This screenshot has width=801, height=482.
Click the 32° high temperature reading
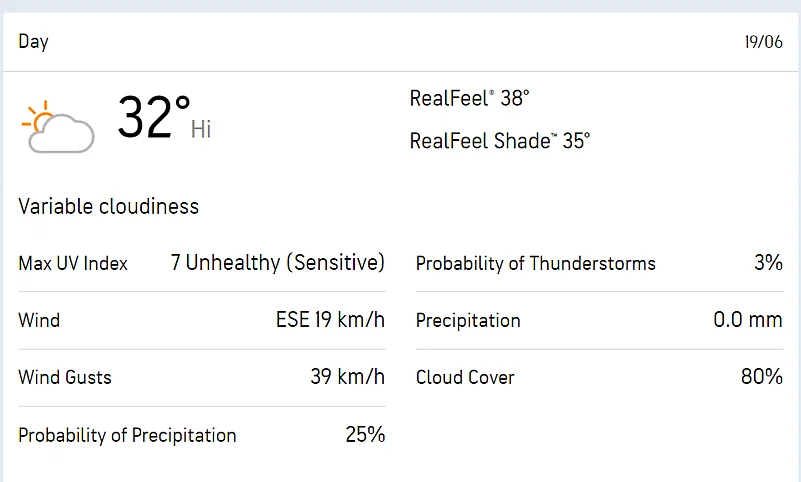pos(153,118)
